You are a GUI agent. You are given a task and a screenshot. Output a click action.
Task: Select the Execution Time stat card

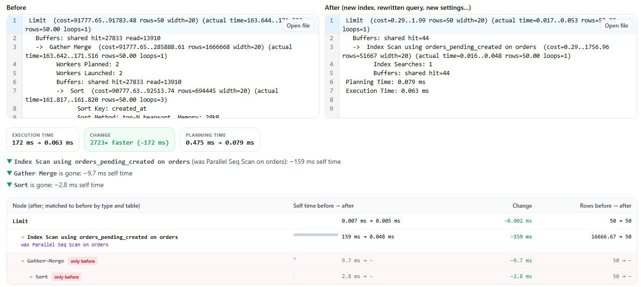(x=43, y=140)
